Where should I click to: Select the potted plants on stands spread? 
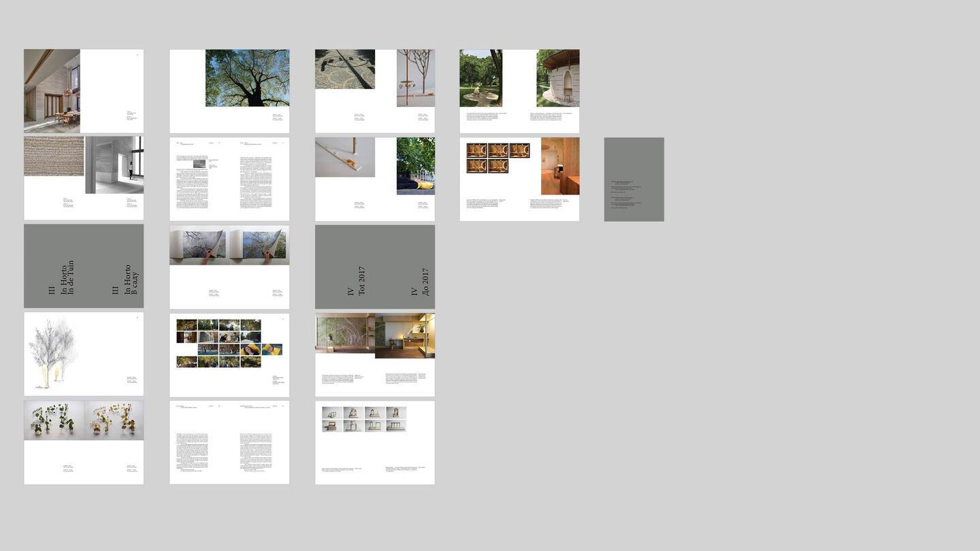pos(84,443)
